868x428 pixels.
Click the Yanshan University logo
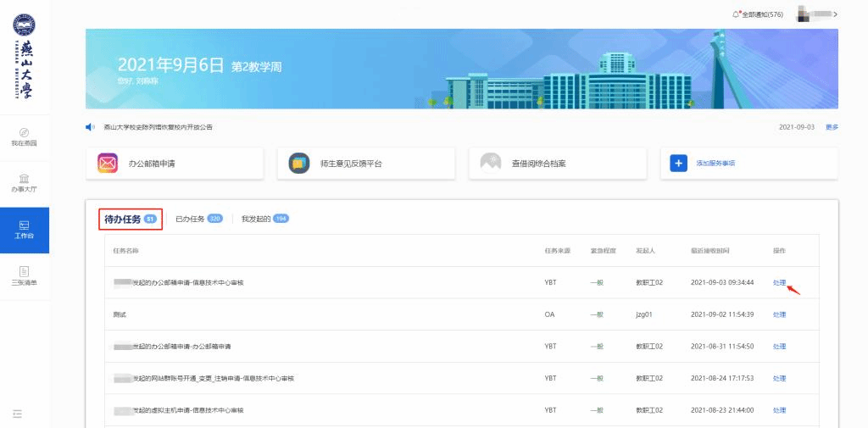pyautogui.click(x=25, y=56)
